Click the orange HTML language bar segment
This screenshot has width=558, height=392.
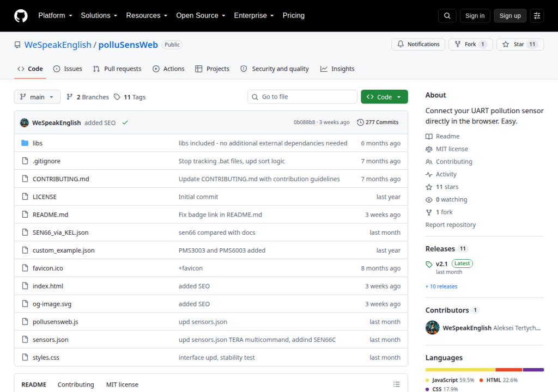509,370
